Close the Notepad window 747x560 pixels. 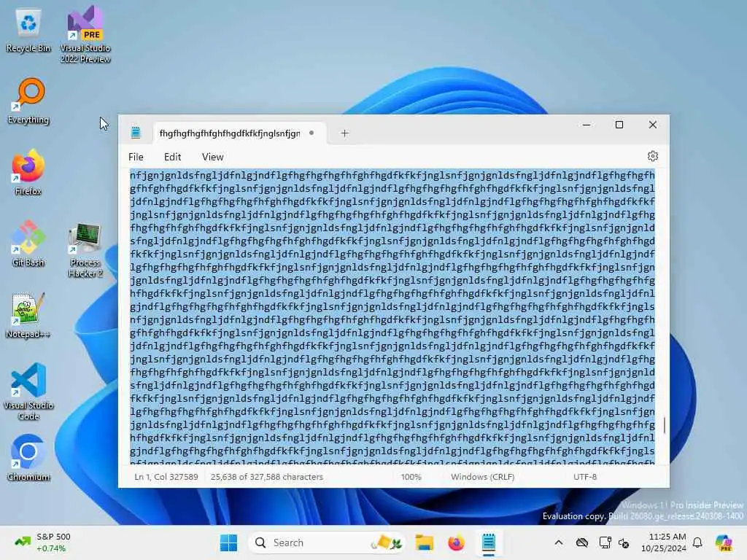tap(653, 125)
